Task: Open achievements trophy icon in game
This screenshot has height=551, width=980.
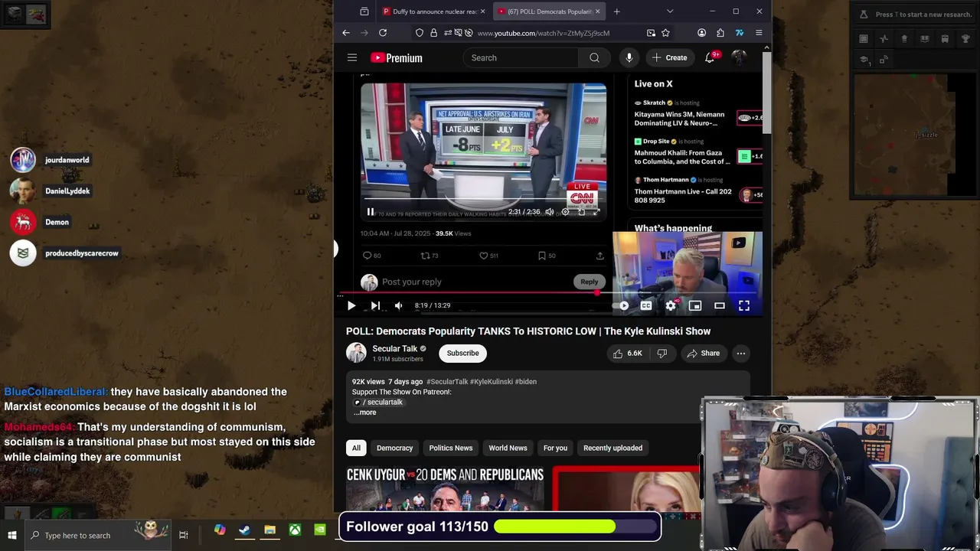Action: tap(965, 39)
